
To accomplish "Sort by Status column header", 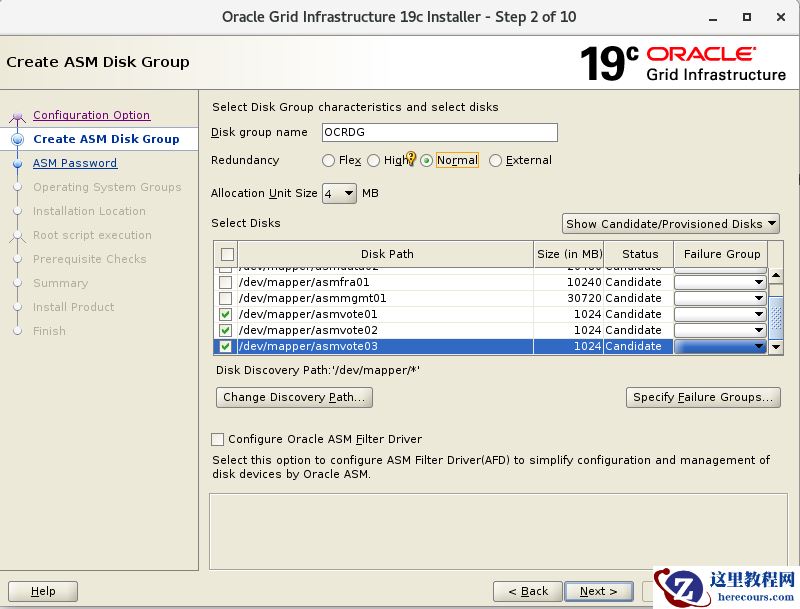I will click(639, 254).
